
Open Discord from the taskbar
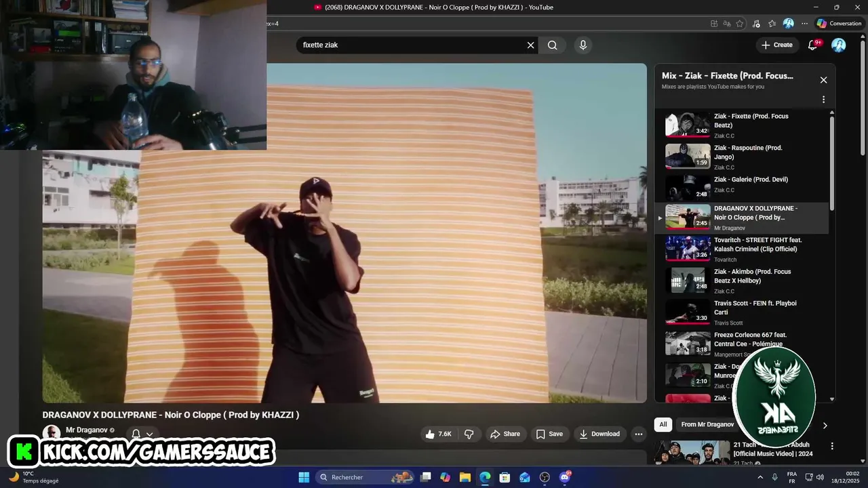pos(566,477)
